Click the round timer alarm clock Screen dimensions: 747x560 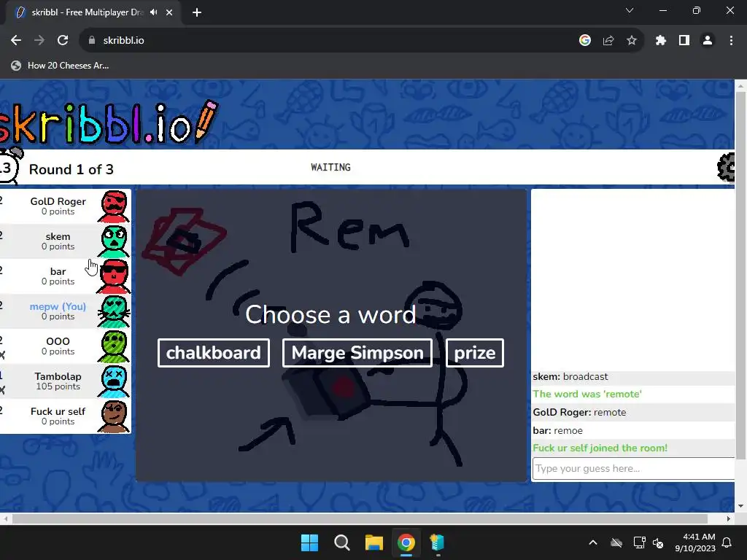tap(9, 166)
